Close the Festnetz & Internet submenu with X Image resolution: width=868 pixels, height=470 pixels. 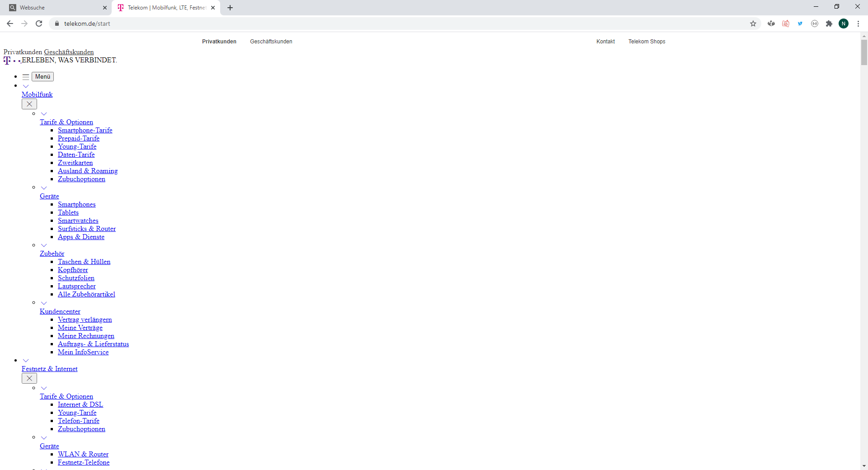(x=29, y=378)
